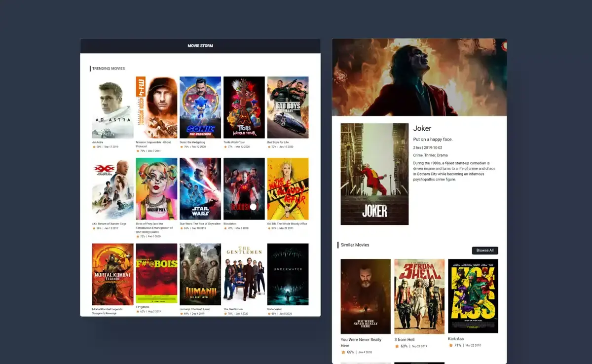592x364 pixels.
Task: Click the star icon under Mission: Impossible title
Action: tap(138, 151)
